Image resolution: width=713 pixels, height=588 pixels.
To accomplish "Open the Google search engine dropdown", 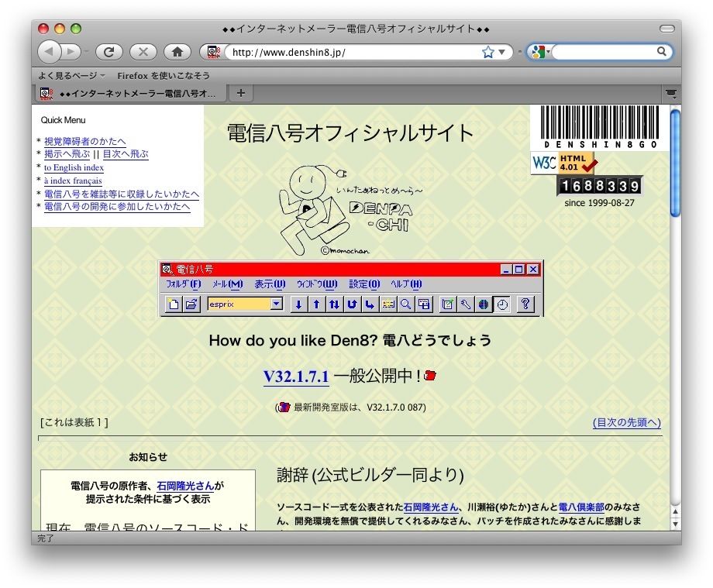I will (x=541, y=52).
